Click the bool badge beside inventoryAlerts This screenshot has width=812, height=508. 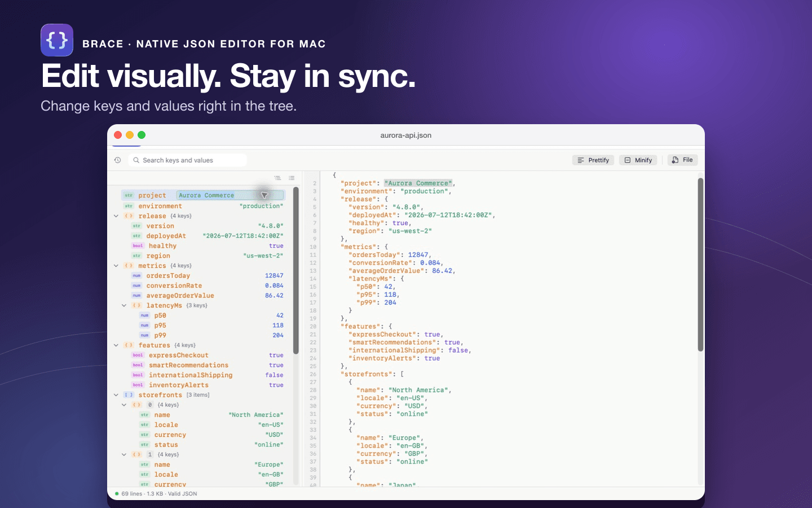coord(138,385)
